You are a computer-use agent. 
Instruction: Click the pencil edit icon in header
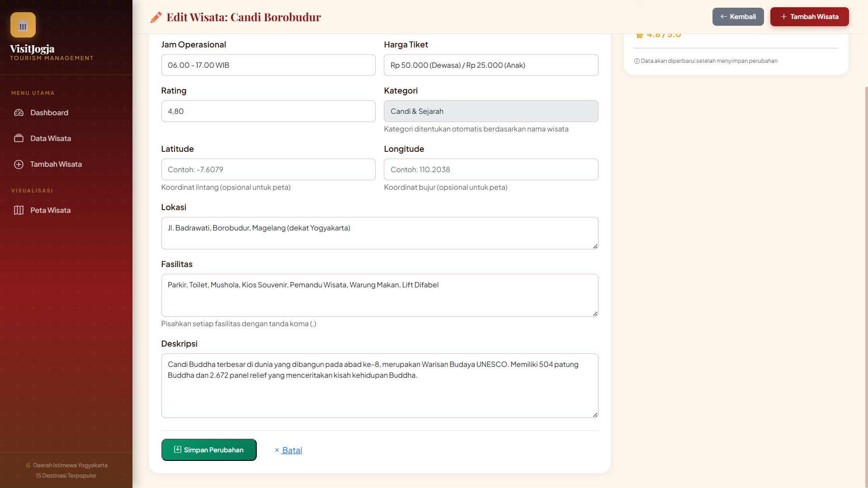coord(156,17)
